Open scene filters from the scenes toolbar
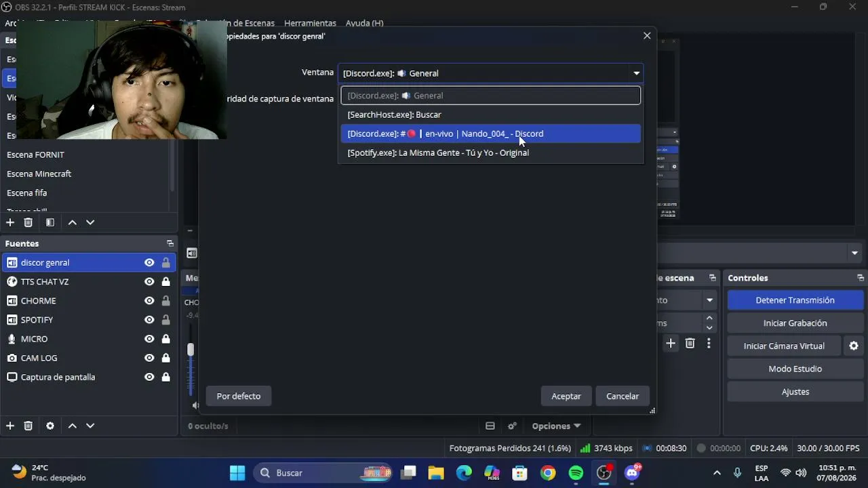868x488 pixels. [50, 222]
